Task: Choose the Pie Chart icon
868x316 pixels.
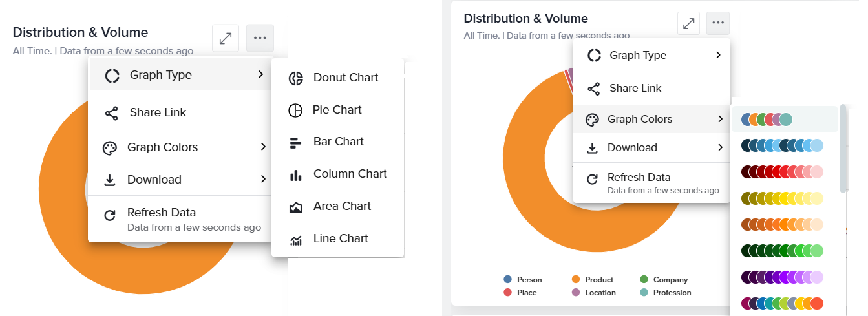Action: 295,110
